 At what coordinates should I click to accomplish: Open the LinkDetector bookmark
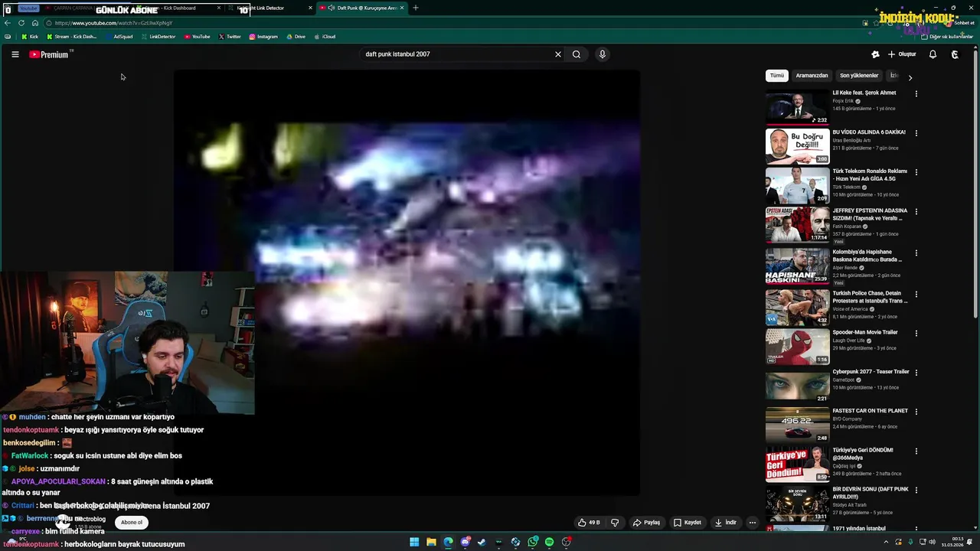point(158,37)
